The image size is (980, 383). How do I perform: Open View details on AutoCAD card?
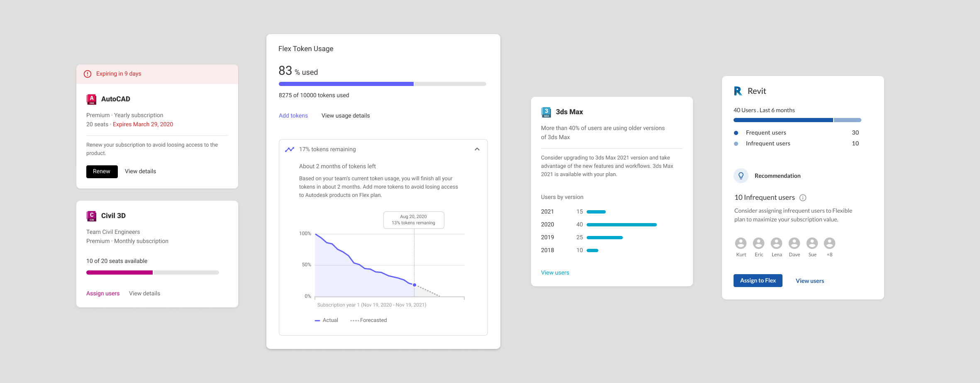[140, 171]
